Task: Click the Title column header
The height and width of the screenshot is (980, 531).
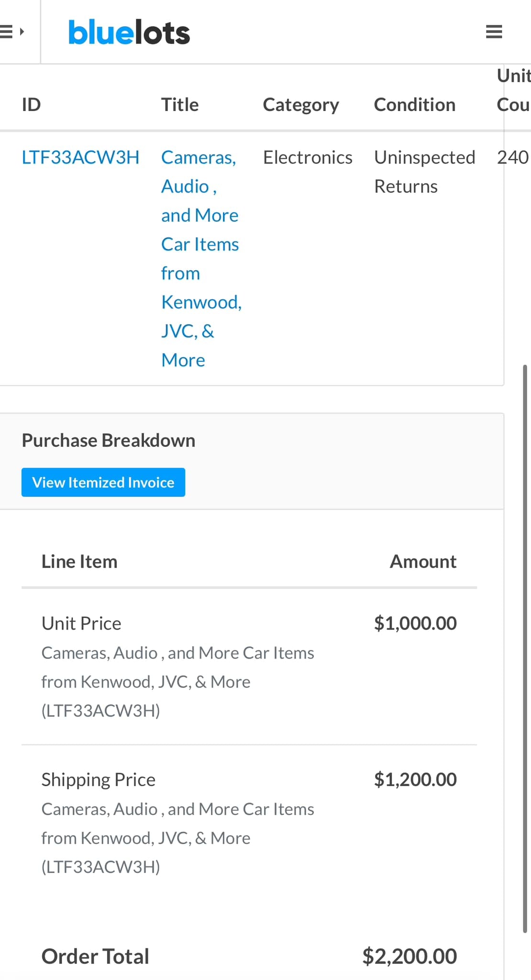Action: click(180, 105)
